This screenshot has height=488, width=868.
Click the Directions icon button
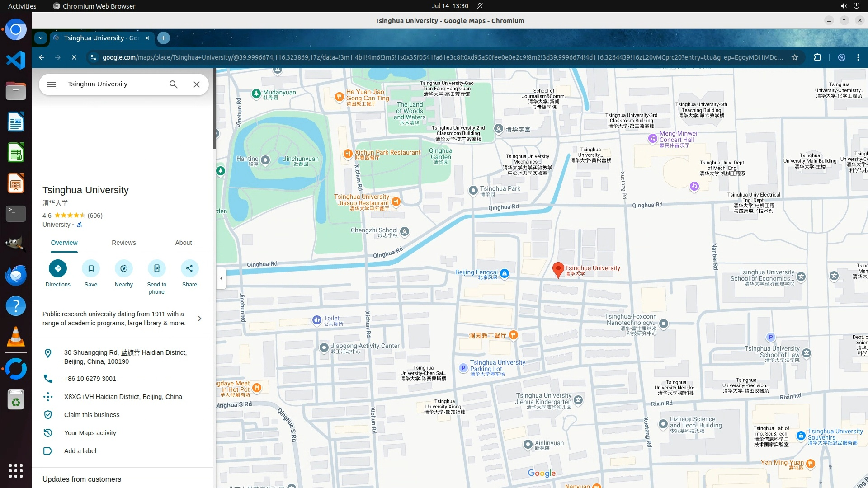click(58, 268)
